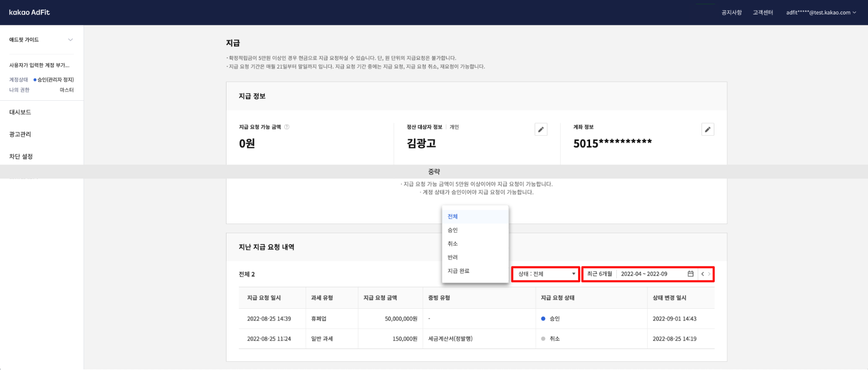The width and height of the screenshot is (868, 371).
Task: Select 전체 in the status list
Action: [x=453, y=217]
